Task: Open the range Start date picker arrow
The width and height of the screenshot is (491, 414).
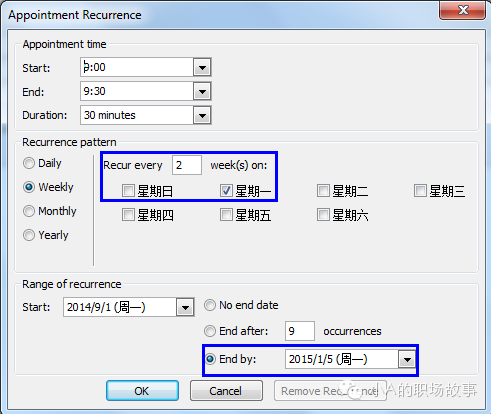Action: [x=185, y=307]
